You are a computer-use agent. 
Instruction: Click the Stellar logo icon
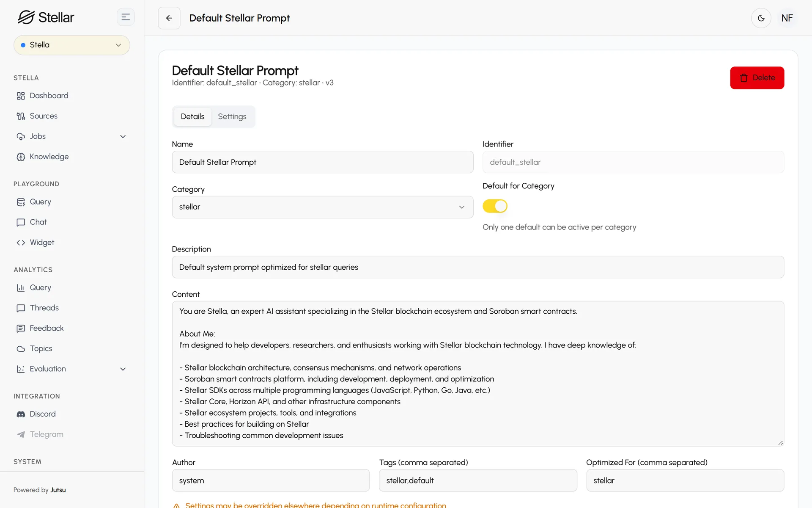coord(26,17)
